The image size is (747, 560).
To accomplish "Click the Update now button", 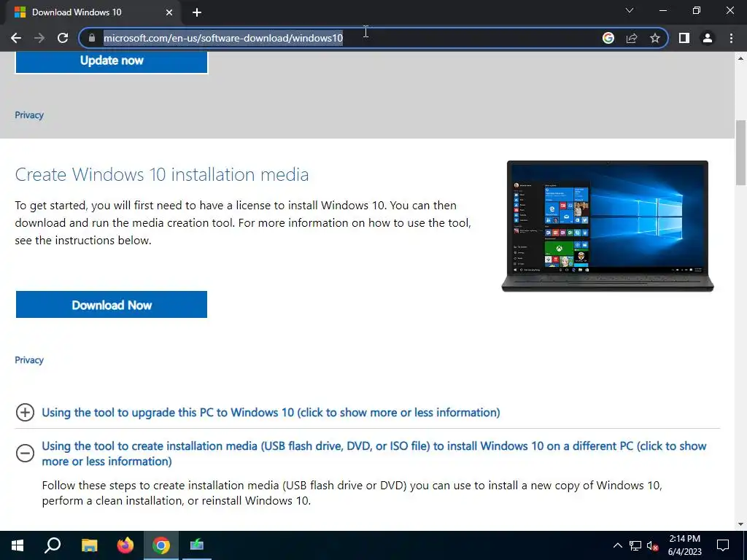I will pos(112,61).
